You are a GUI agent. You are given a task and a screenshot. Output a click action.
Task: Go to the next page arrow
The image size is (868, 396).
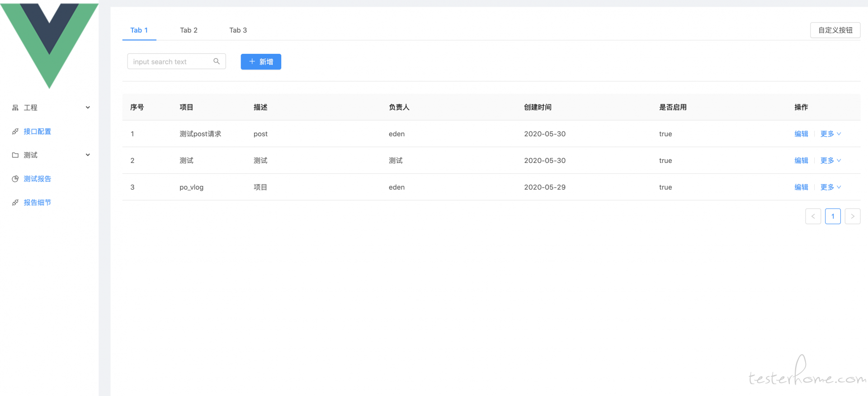click(853, 216)
